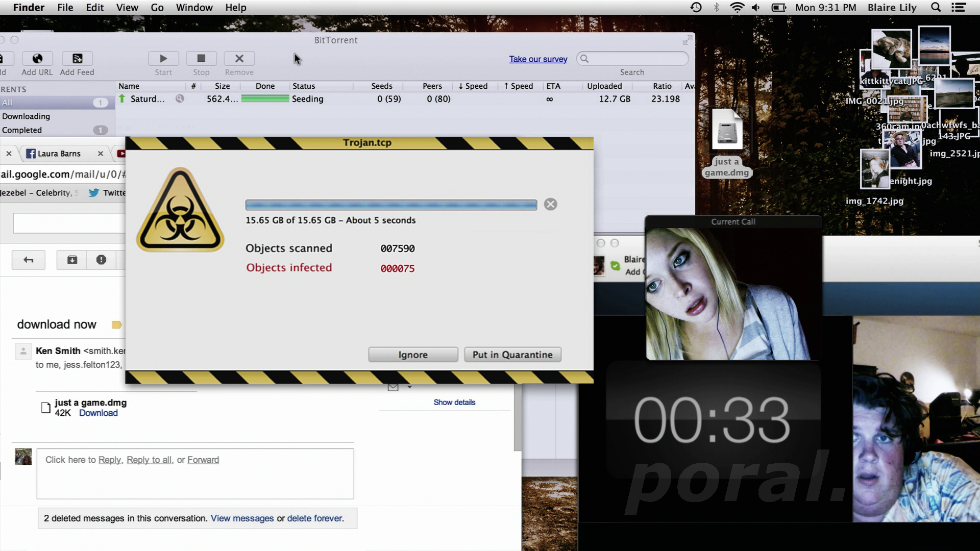Click the yellow label tag beside download now
Image resolution: width=980 pixels, height=551 pixels.
click(117, 324)
